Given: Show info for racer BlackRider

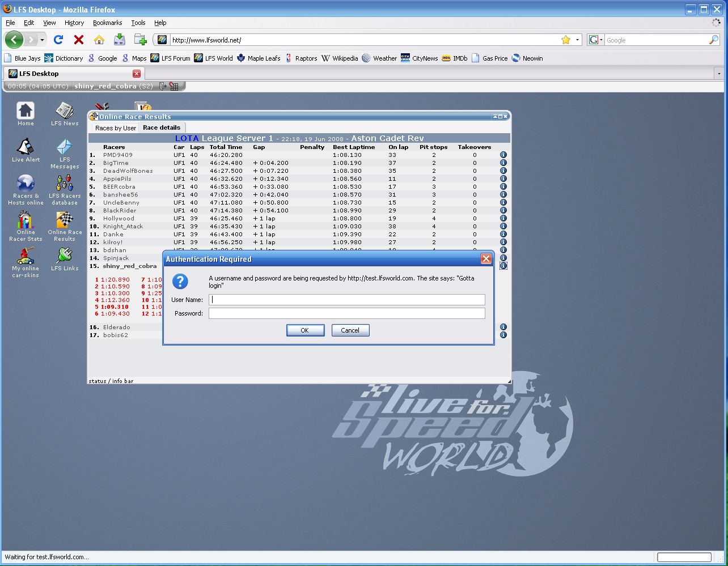Looking at the screenshot, I should [x=503, y=210].
